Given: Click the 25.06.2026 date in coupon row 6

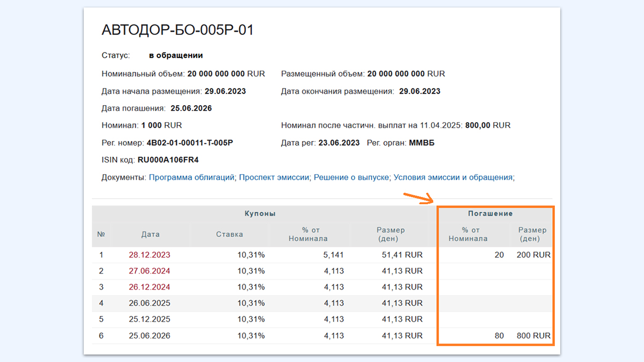Looking at the screenshot, I should tap(149, 336).
